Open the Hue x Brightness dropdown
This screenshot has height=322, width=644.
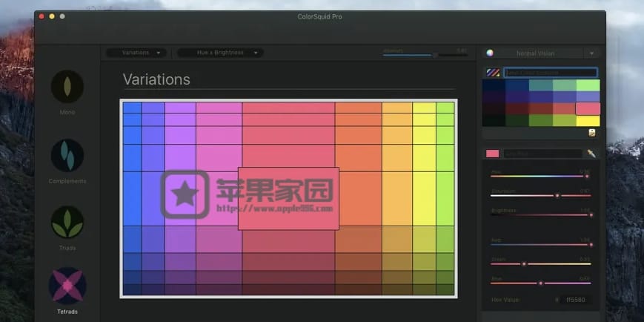pyautogui.click(x=220, y=53)
